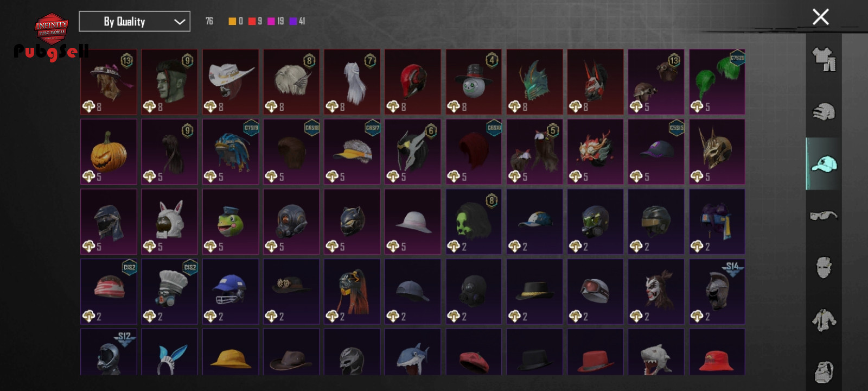Viewport: 868px width, 391px height.
Task: Filter by red quality swatch showing 9
Action: (x=252, y=21)
